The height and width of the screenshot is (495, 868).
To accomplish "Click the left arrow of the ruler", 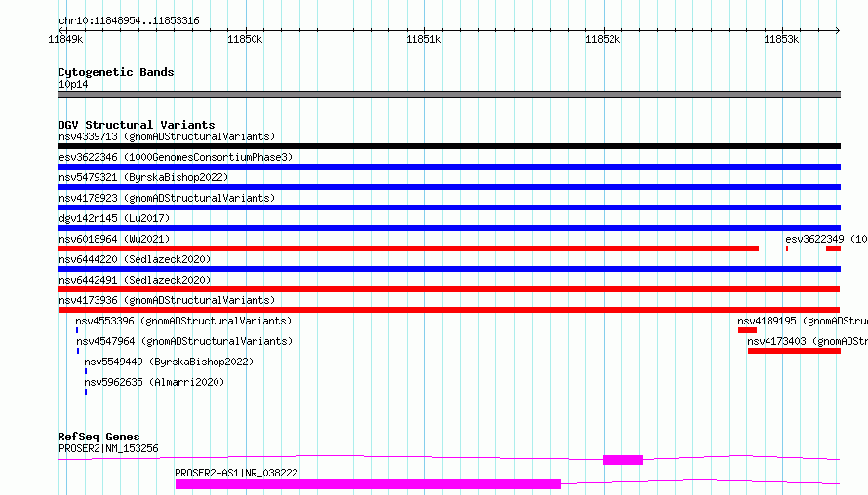I will coord(60,30).
